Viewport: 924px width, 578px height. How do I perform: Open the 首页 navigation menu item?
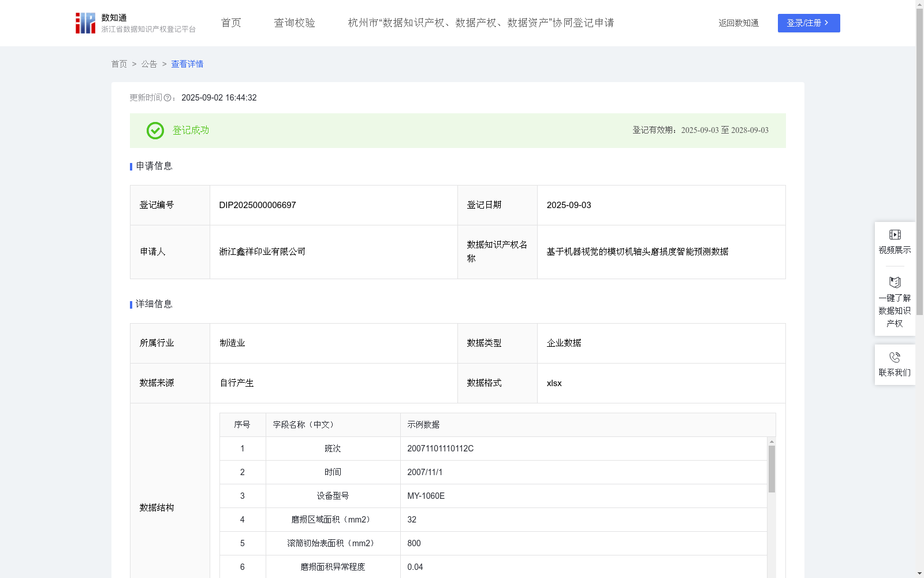tap(231, 23)
